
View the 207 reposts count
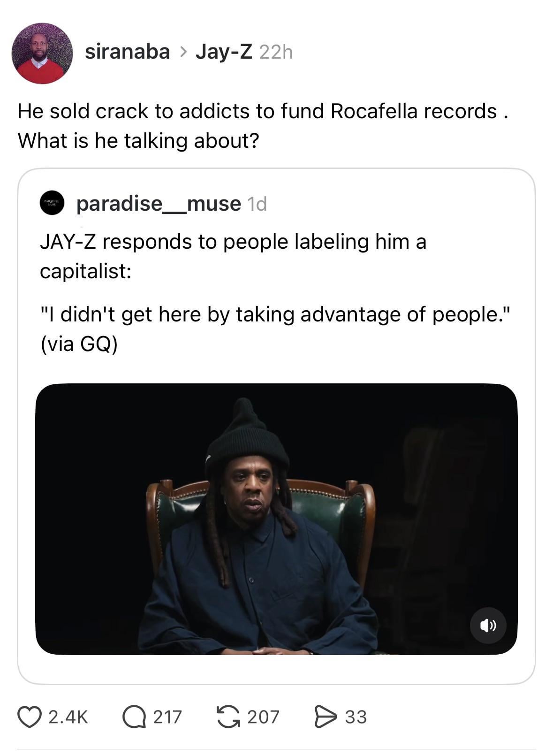click(x=264, y=717)
